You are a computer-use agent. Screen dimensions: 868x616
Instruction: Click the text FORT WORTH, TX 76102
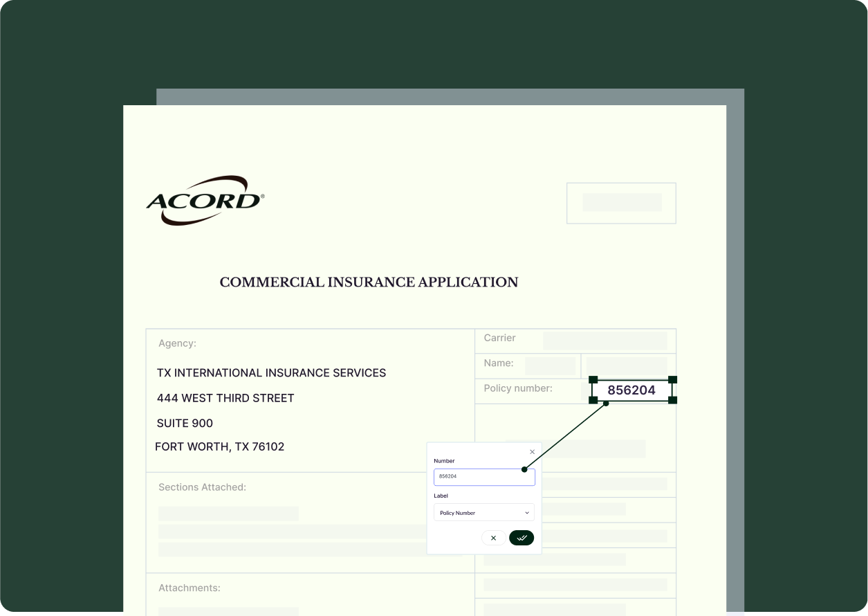tap(219, 446)
